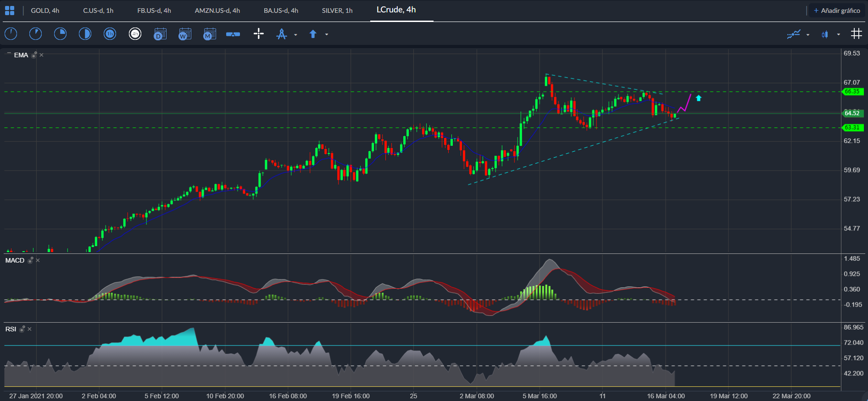
Task: Toggle the horizontal ruler measure tool
Action: [233, 34]
